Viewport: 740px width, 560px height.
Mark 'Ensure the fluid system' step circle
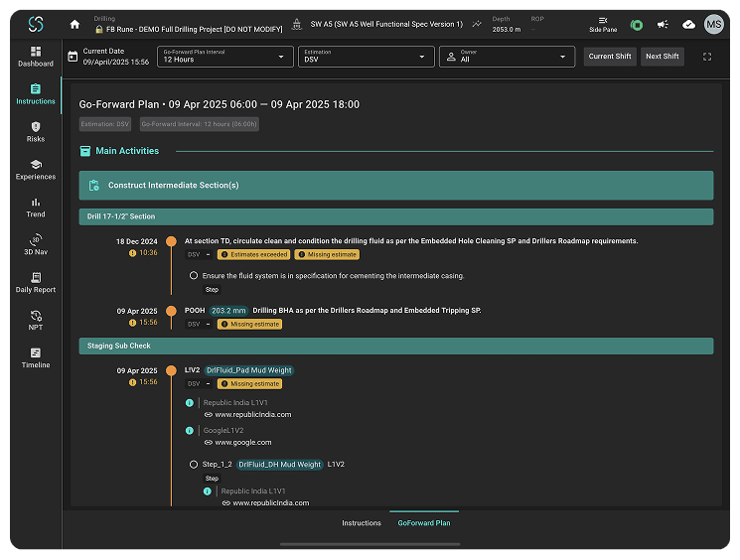[194, 275]
